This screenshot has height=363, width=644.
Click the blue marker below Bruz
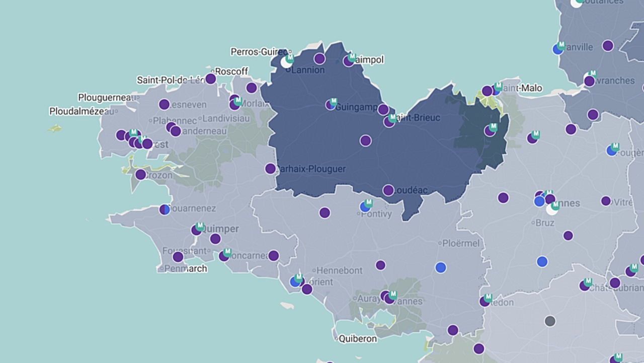point(542,261)
